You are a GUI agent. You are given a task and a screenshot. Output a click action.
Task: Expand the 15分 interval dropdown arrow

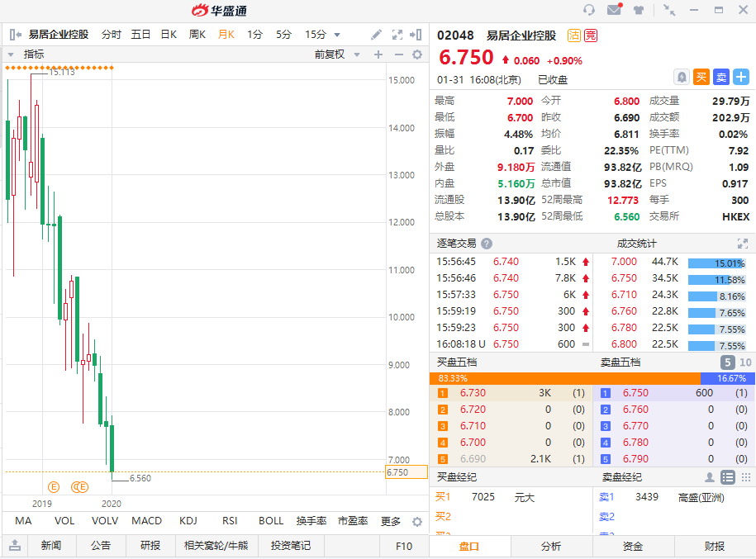[x=337, y=35]
